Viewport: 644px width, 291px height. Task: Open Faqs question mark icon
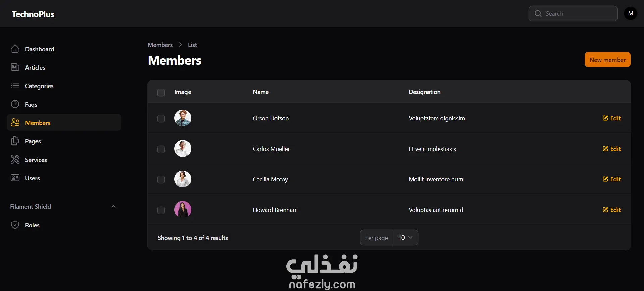pos(15,104)
